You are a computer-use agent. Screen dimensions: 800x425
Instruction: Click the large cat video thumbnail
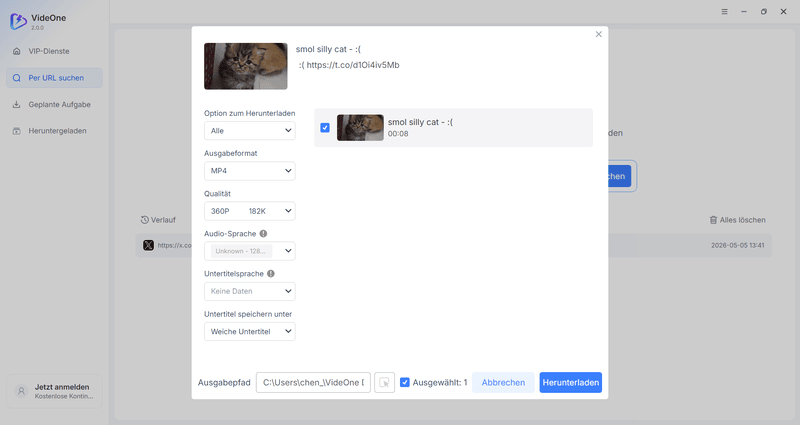(246, 66)
